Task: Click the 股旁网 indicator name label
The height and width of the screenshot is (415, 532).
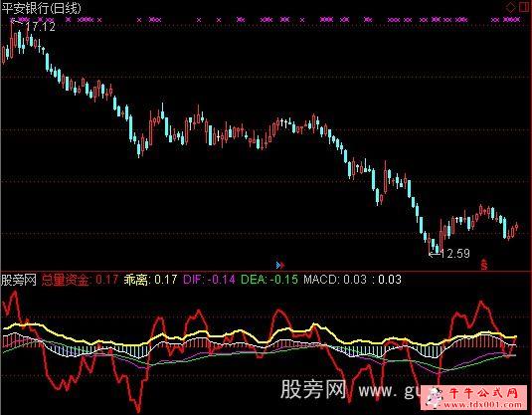Action: (18, 280)
